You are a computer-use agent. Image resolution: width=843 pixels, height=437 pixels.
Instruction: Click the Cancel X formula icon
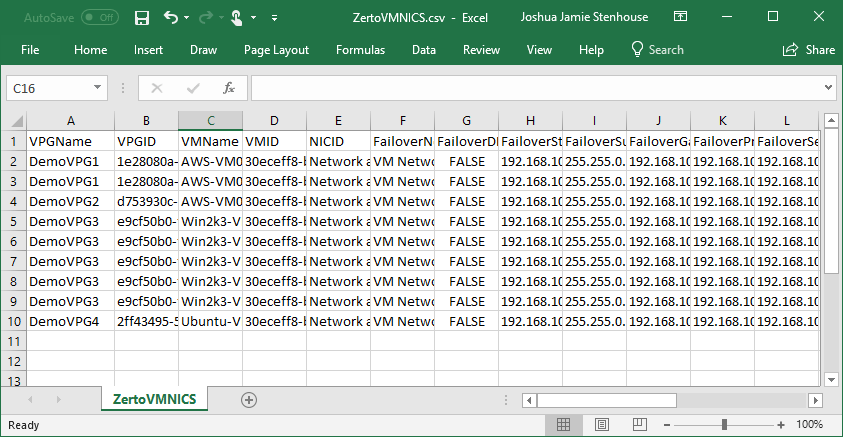157,88
